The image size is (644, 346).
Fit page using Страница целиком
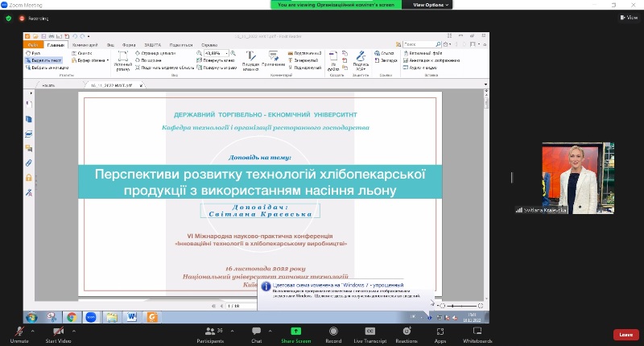click(x=155, y=53)
